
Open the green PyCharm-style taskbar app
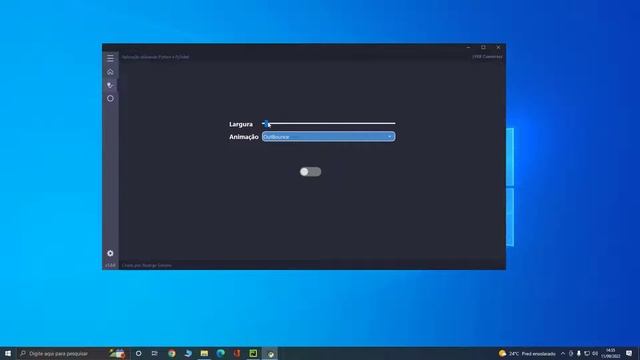[253, 353]
